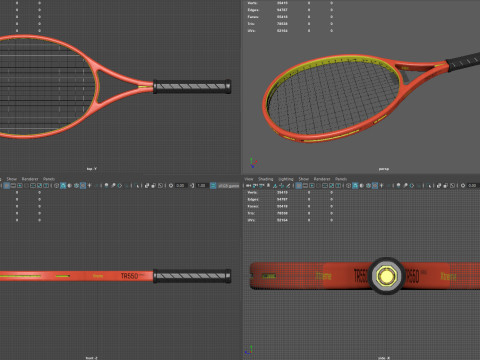The image size is (480, 360).
Task: Open Panels menu of front view panel
Action: pyautogui.click(x=49, y=179)
